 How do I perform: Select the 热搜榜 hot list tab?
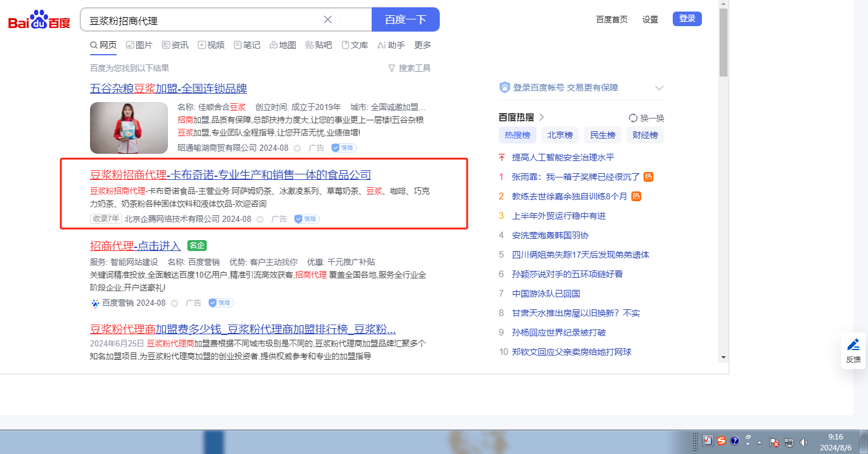518,135
